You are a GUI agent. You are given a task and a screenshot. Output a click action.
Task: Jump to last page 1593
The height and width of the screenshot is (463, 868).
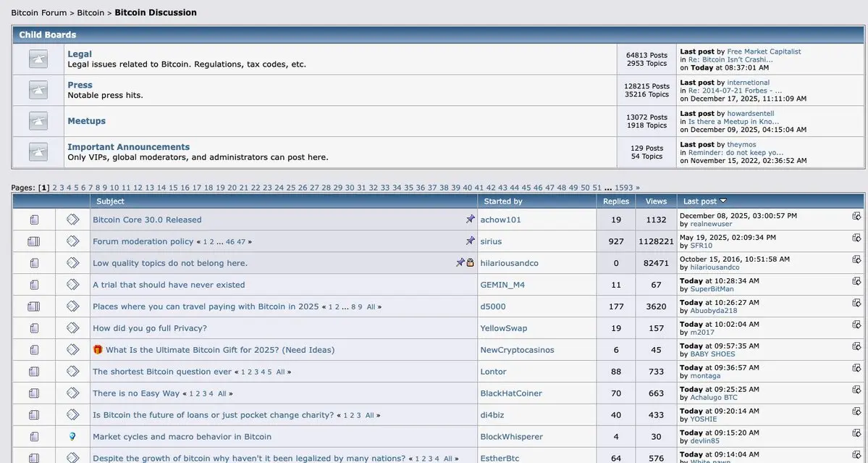pyautogui.click(x=623, y=188)
